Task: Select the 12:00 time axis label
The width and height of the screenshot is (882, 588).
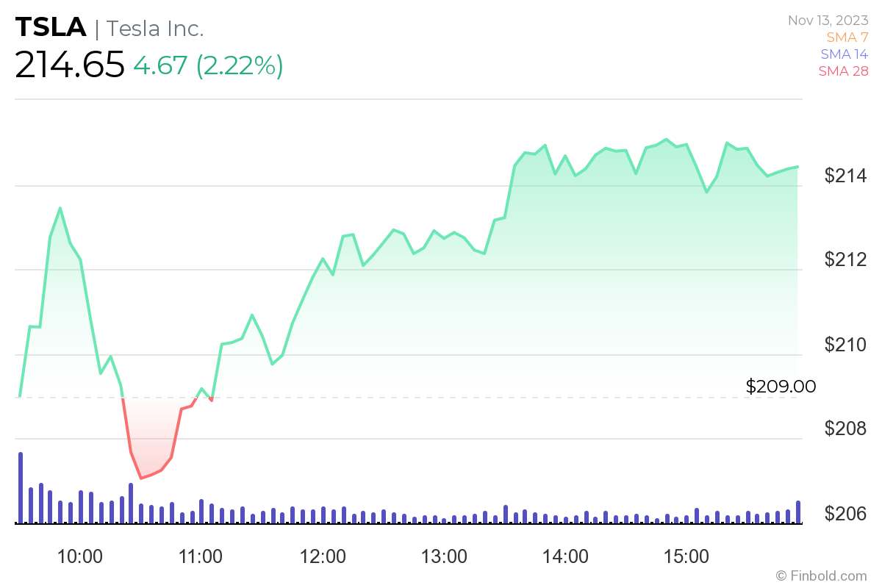Action: coord(323,556)
